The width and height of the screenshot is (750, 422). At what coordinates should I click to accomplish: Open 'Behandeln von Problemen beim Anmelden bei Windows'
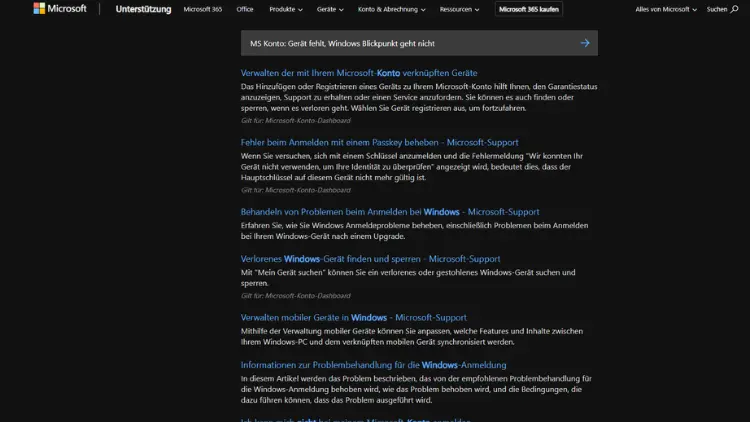[x=390, y=211]
